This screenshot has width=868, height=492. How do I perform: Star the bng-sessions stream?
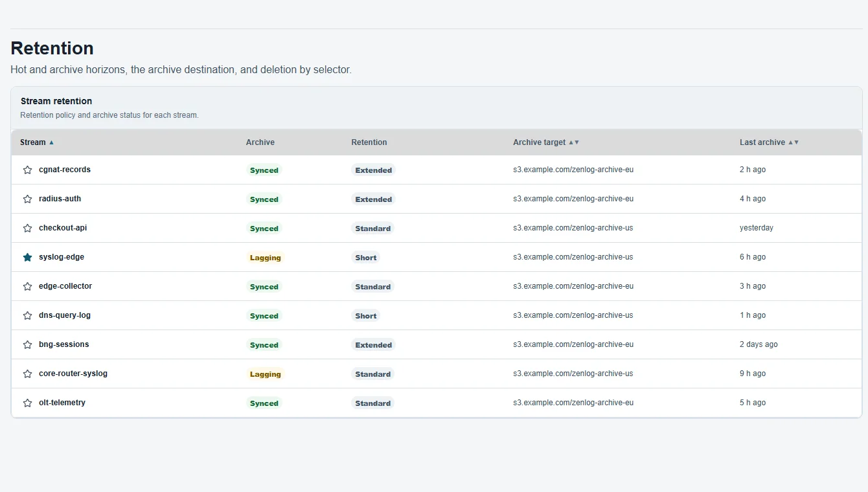pyautogui.click(x=27, y=344)
